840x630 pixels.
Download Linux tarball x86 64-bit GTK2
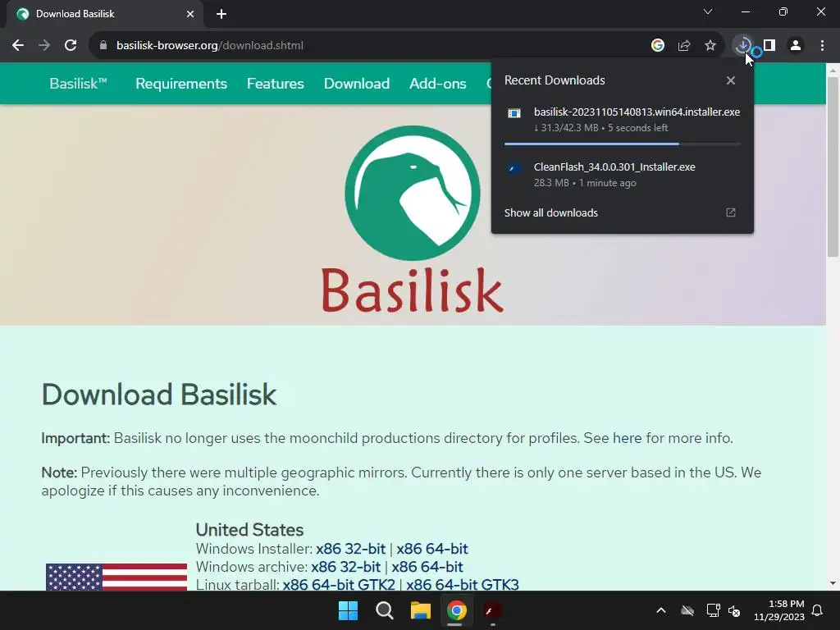pos(339,584)
